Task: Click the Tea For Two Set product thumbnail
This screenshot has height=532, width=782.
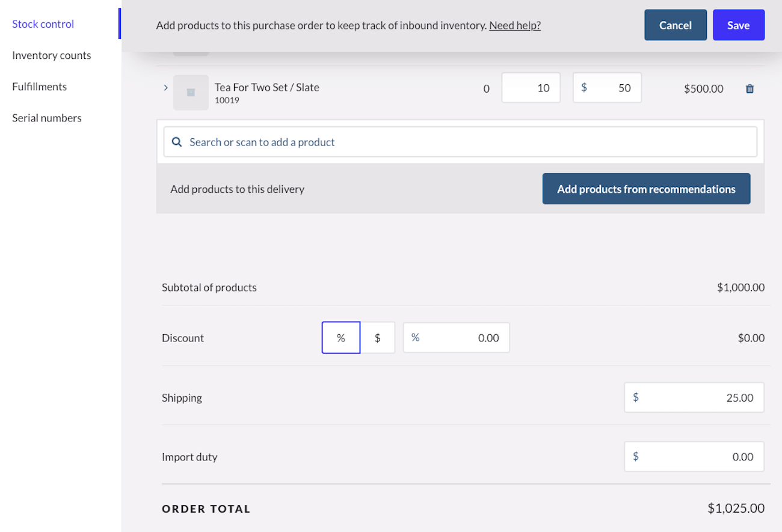Action: pos(191,93)
